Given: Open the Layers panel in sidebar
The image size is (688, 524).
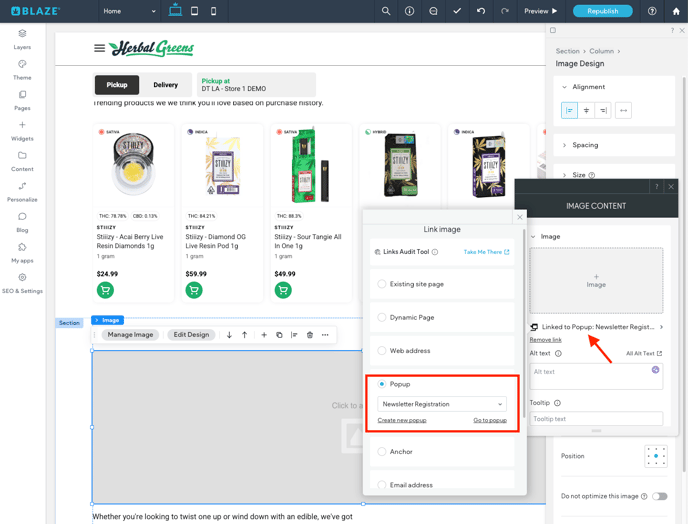Looking at the screenshot, I should pos(22,38).
